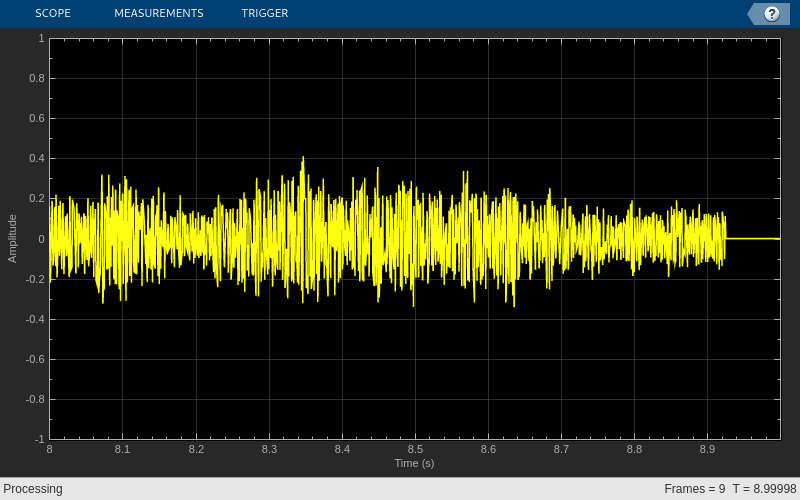This screenshot has width=800, height=500.
Task: Click the yellow waveform peak near 8.35 s
Action: pyautogui.click(x=303, y=159)
